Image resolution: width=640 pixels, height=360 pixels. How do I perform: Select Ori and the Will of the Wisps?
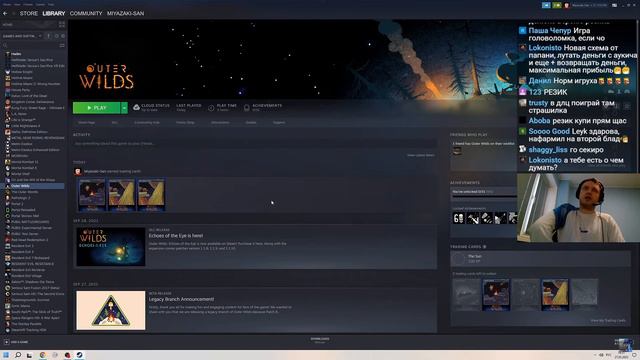coord(33,180)
